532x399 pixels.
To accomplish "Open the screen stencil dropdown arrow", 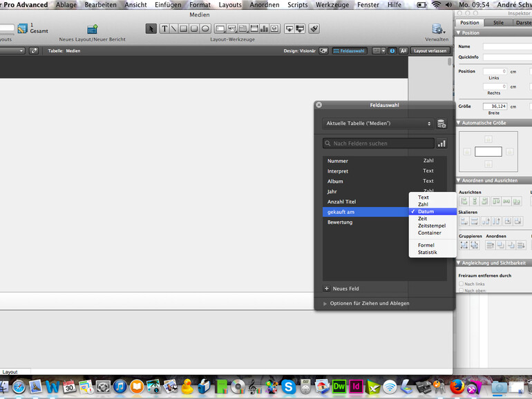I will 383,51.
